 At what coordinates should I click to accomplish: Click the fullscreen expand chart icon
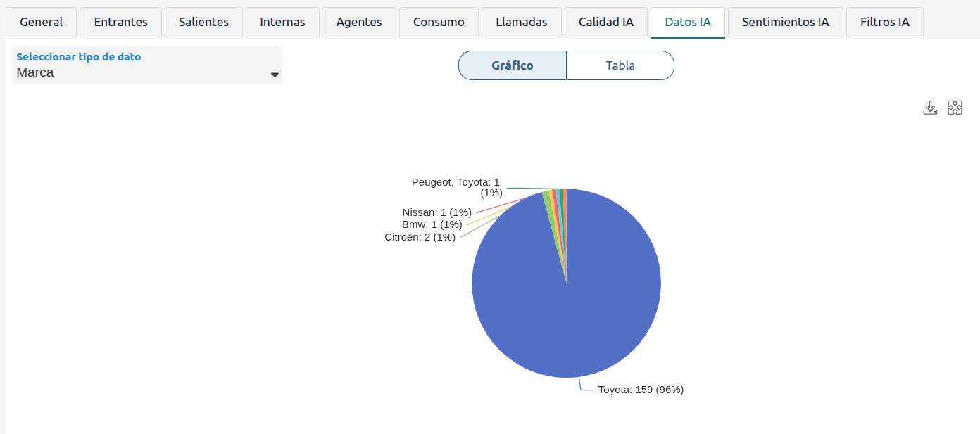point(955,108)
